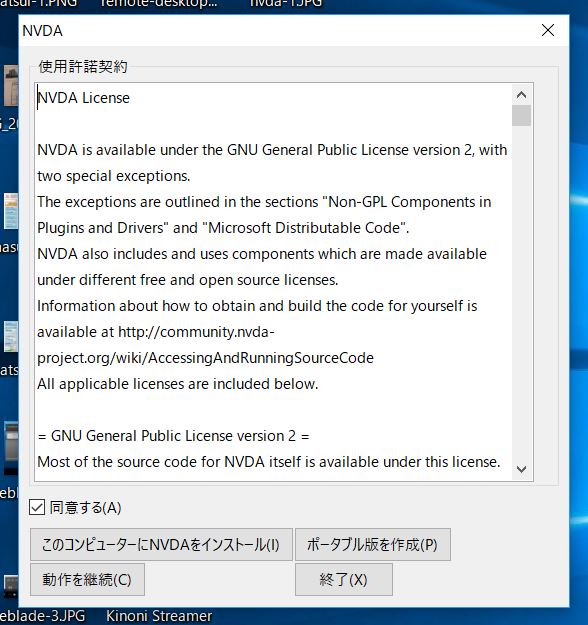The height and width of the screenshot is (625, 588).
Task: Click the empty scrollbar track below thumb
Action: coord(521,293)
